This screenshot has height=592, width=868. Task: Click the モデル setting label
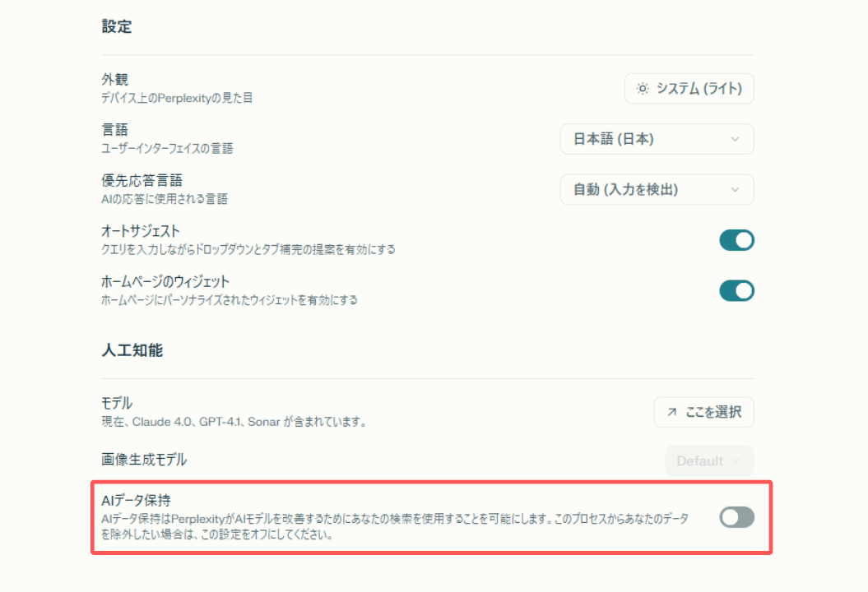click(117, 403)
